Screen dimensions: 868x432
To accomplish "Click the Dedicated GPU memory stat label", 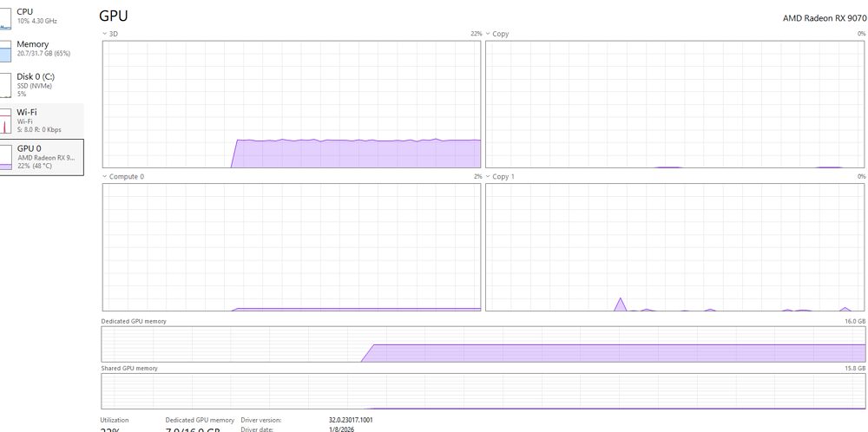I will (200, 420).
